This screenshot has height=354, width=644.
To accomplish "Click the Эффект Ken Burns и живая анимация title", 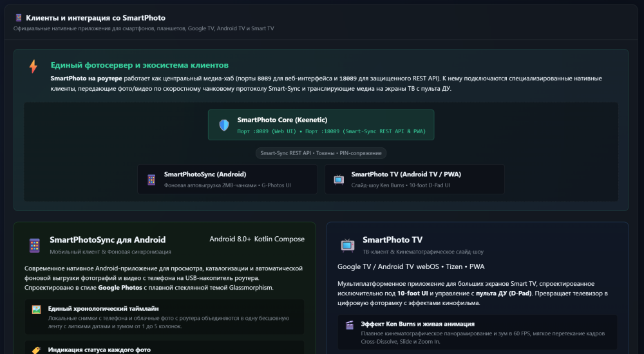I will [x=418, y=324].
